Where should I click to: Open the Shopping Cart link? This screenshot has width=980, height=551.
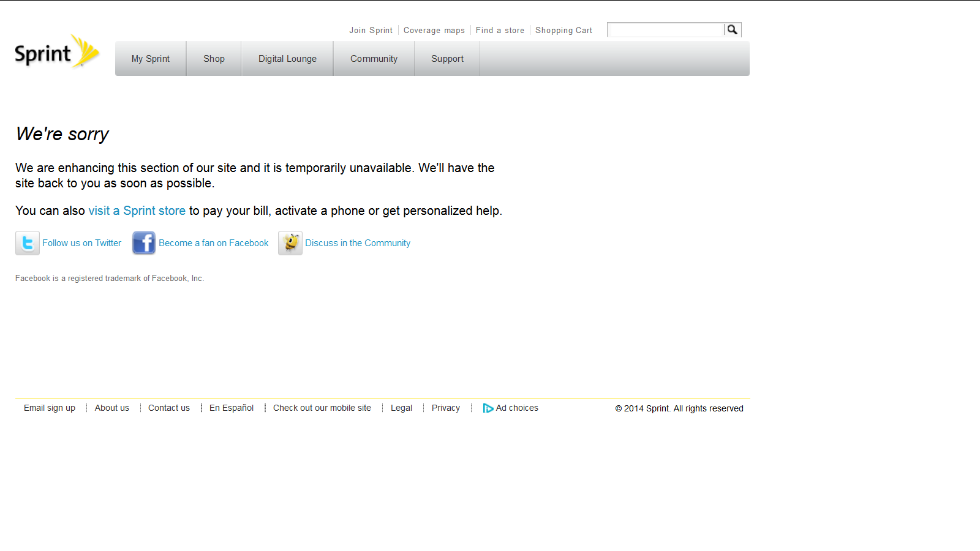564,30
